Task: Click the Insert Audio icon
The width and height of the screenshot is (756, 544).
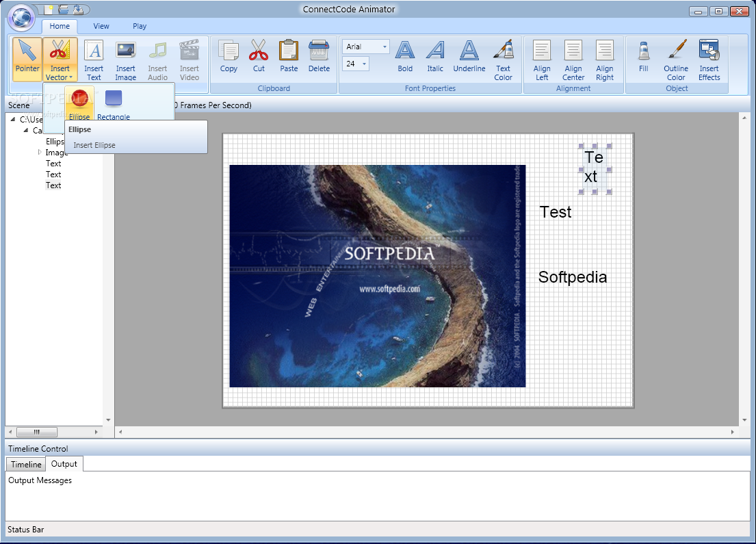Action: point(157,50)
